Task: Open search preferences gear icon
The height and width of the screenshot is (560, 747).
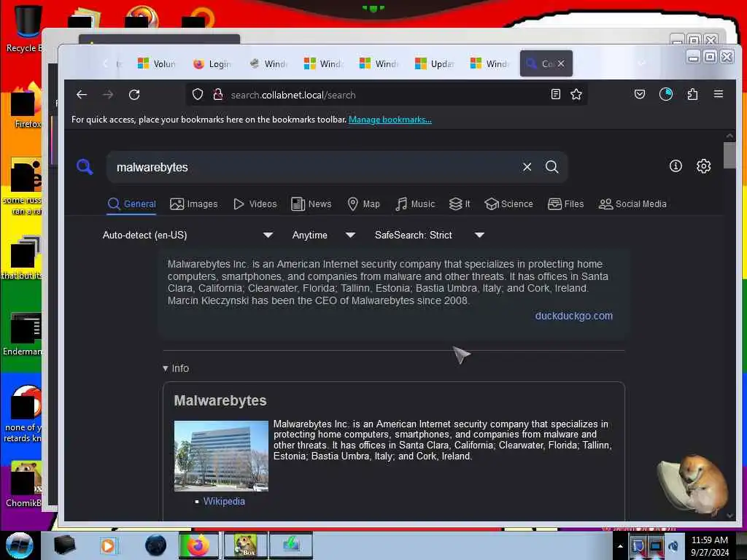Action: pos(704,166)
